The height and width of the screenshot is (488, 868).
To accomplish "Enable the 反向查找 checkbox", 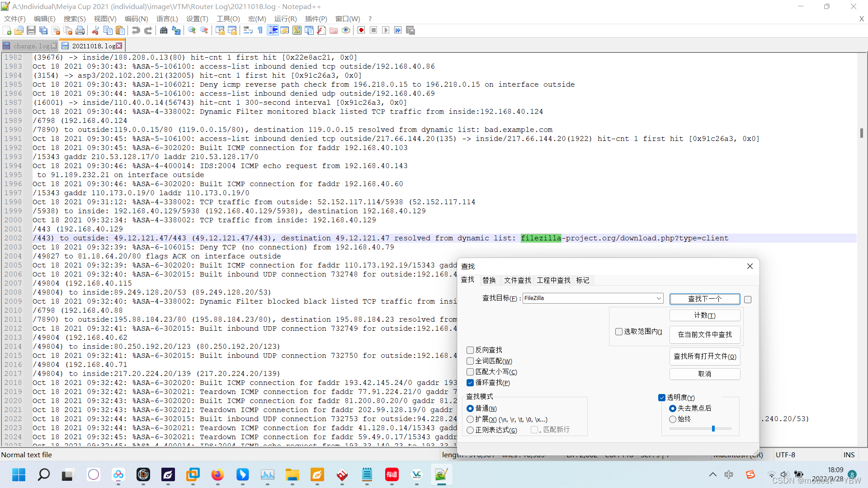I will (470, 350).
